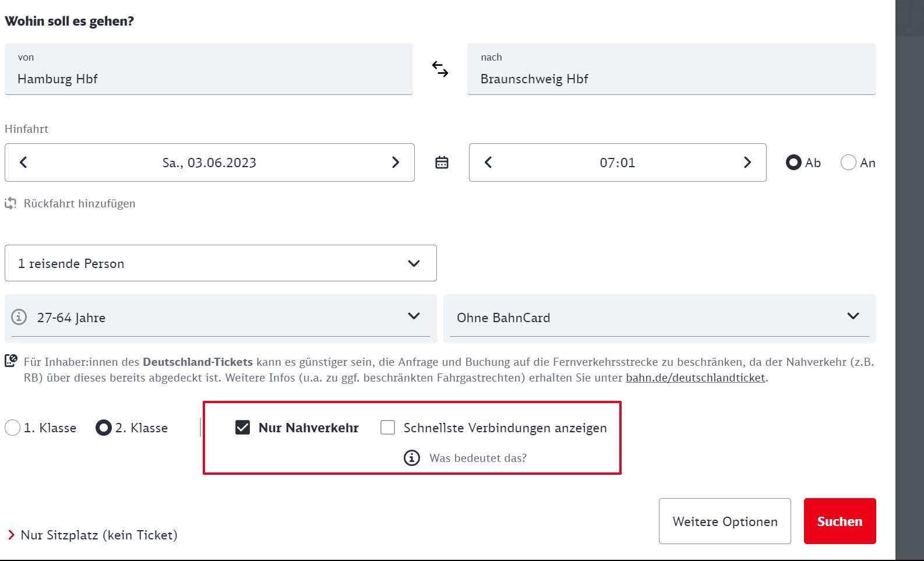Click the von Hamburg Hbf field

[x=209, y=69]
